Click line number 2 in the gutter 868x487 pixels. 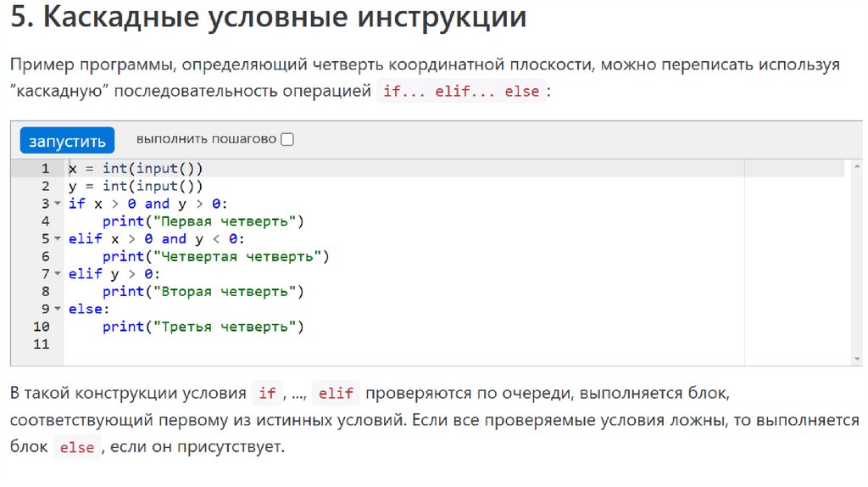pos(46,186)
